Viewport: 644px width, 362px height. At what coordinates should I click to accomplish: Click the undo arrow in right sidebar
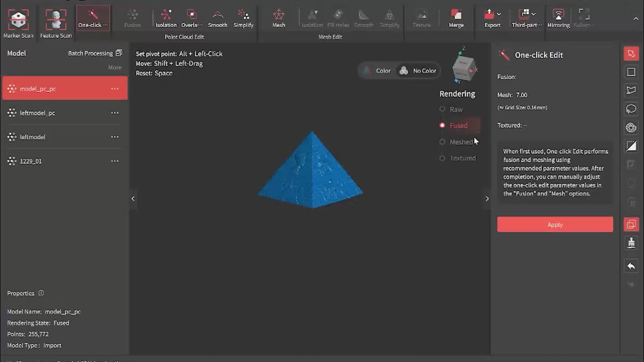point(631,266)
